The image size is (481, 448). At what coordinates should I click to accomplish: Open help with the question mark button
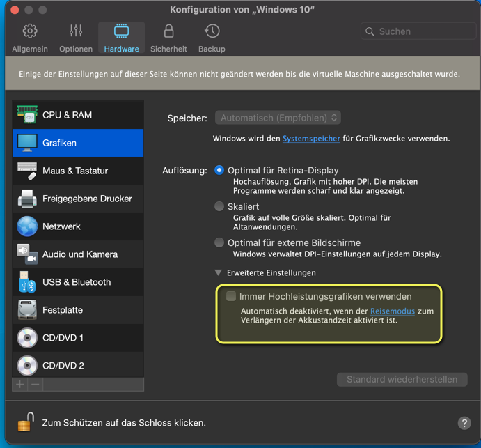[464, 423]
